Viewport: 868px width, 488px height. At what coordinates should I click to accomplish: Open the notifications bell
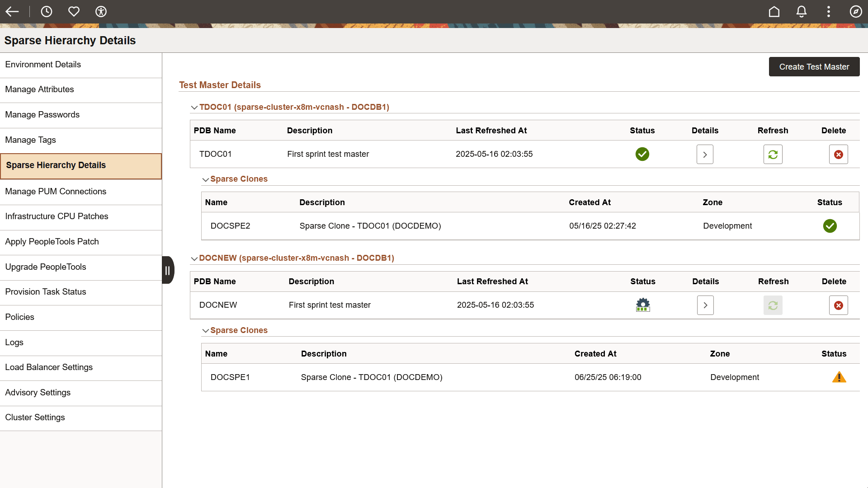point(801,11)
